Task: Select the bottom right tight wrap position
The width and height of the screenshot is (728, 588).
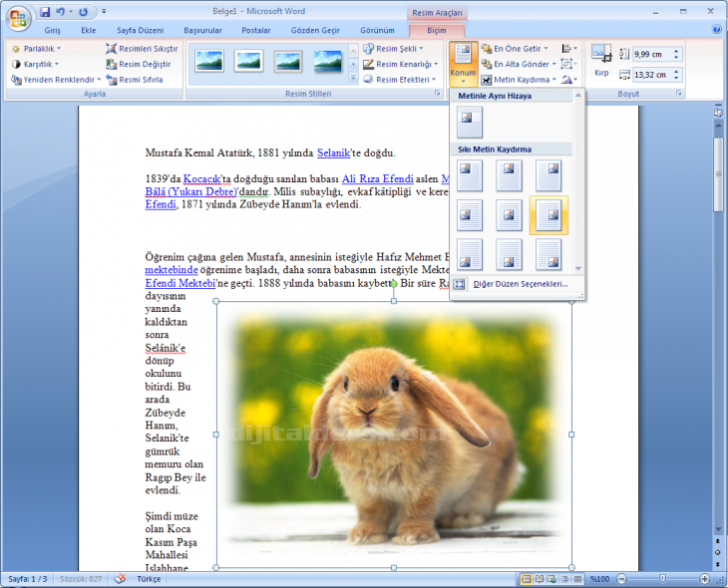Action: [548, 254]
